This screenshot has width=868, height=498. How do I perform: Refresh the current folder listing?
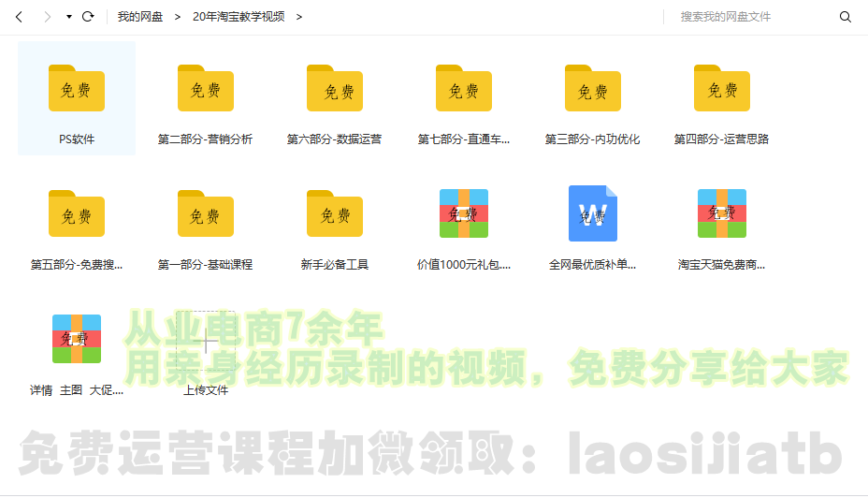[88, 17]
